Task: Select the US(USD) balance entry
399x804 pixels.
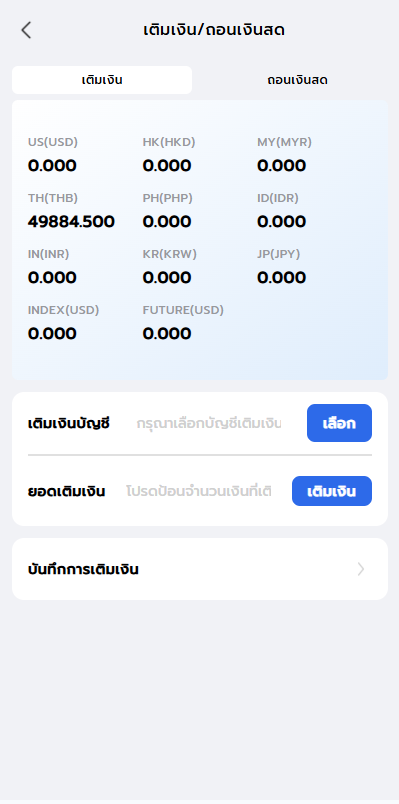Action: tap(53, 155)
